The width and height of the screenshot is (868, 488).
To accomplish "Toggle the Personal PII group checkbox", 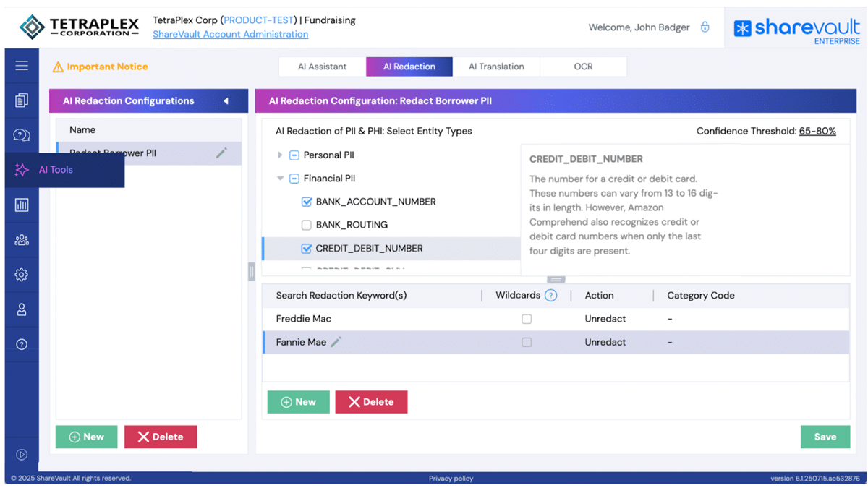I will (294, 155).
